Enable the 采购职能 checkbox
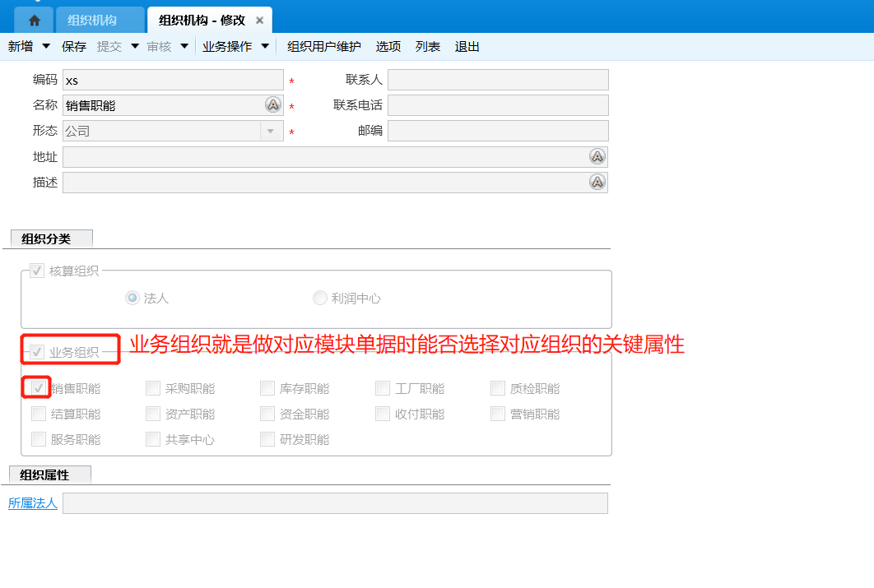Image resolution: width=874 pixels, height=588 pixels. pos(153,389)
